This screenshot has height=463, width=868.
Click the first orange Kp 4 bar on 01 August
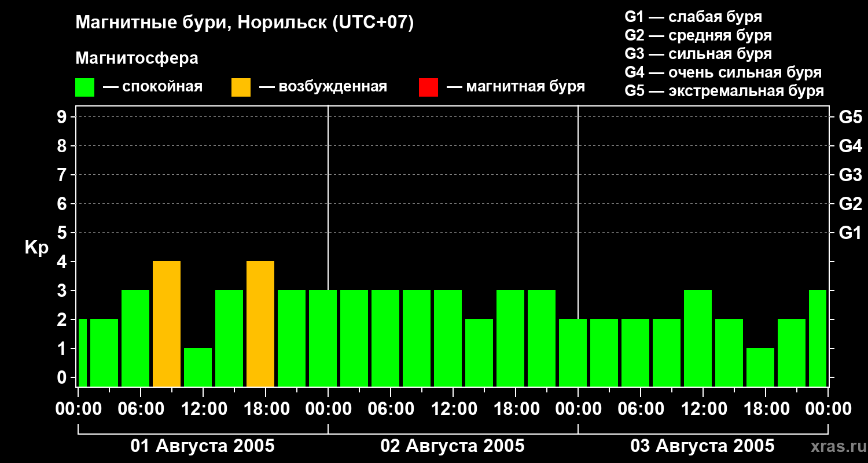pyautogui.click(x=167, y=324)
